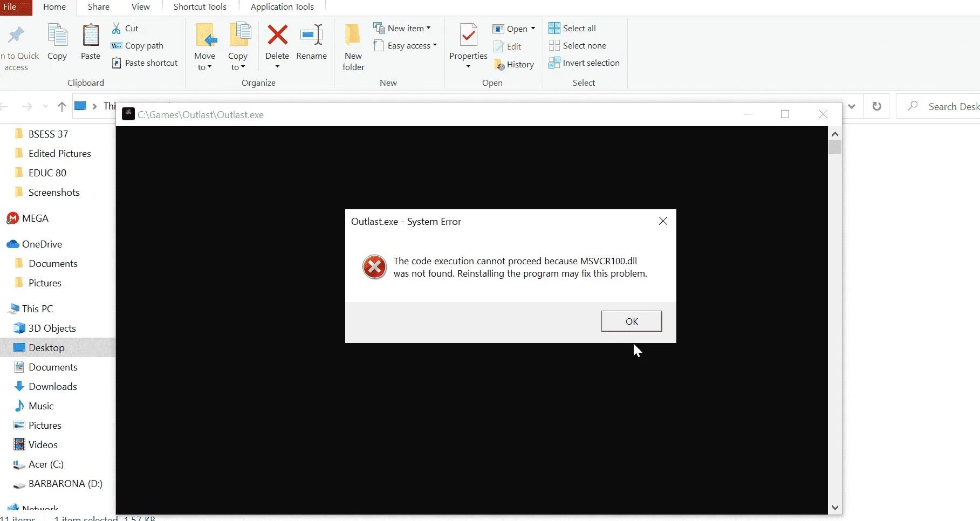Open Pictures under OneDrive
Image resolution: width=980 pixels, height=521 pixels.
pyautogui.click(x=38, y=283)
